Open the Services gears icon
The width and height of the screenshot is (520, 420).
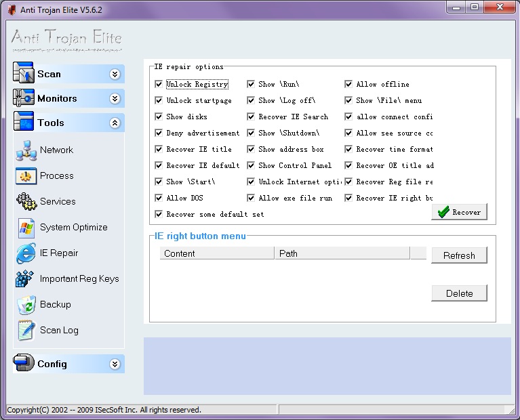(26, 201)
